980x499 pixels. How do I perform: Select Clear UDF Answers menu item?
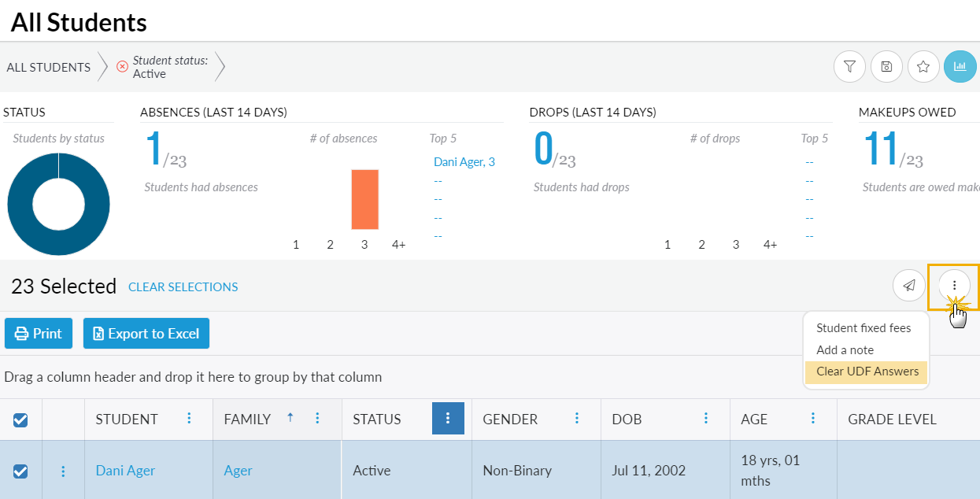(x=867, y=371)
